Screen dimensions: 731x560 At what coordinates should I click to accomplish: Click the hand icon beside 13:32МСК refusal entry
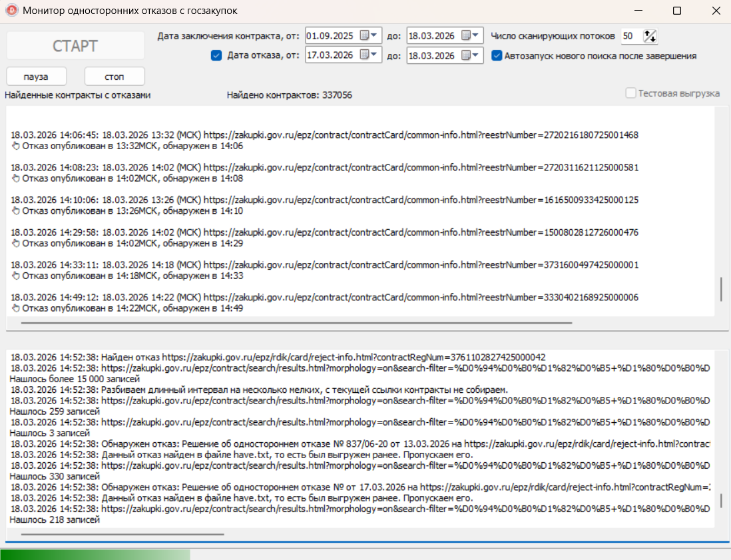pos(16,146)
